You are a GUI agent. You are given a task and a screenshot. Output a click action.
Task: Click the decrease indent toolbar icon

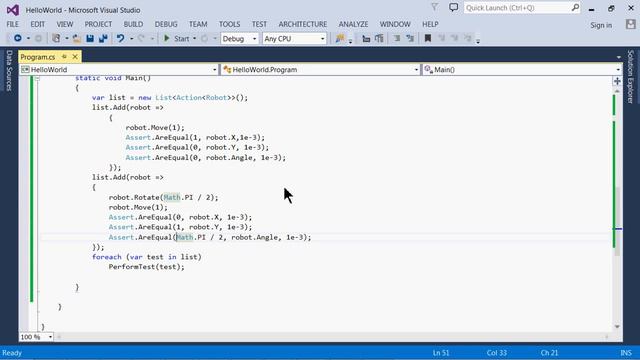pos(366,38)
